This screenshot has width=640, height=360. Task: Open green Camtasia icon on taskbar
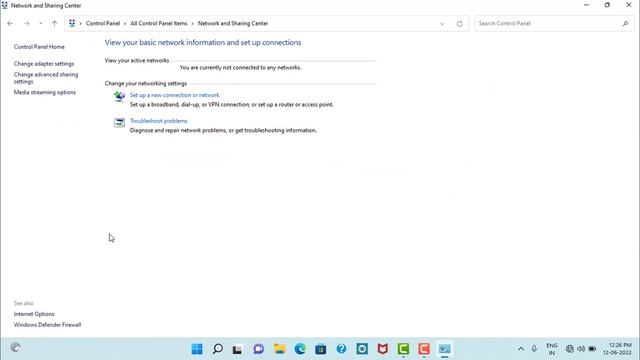point(403,349)
